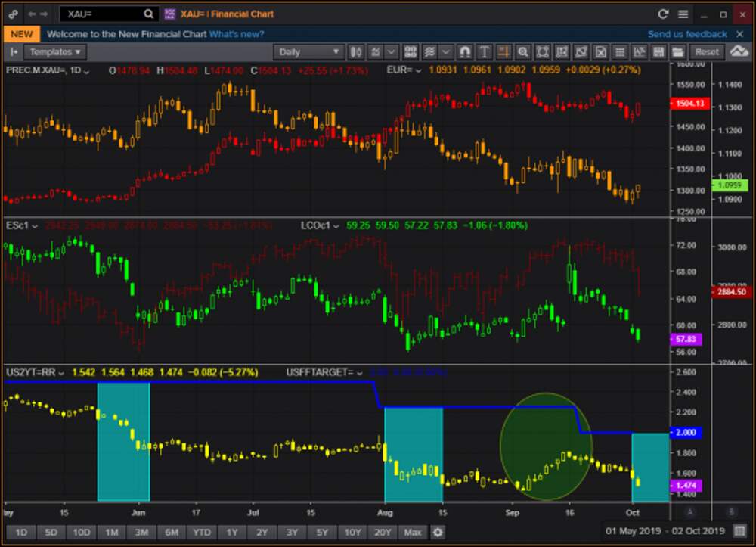Expand the Daily interval dropdown
This screenshot has height=547, width=756.
point(309,52)
